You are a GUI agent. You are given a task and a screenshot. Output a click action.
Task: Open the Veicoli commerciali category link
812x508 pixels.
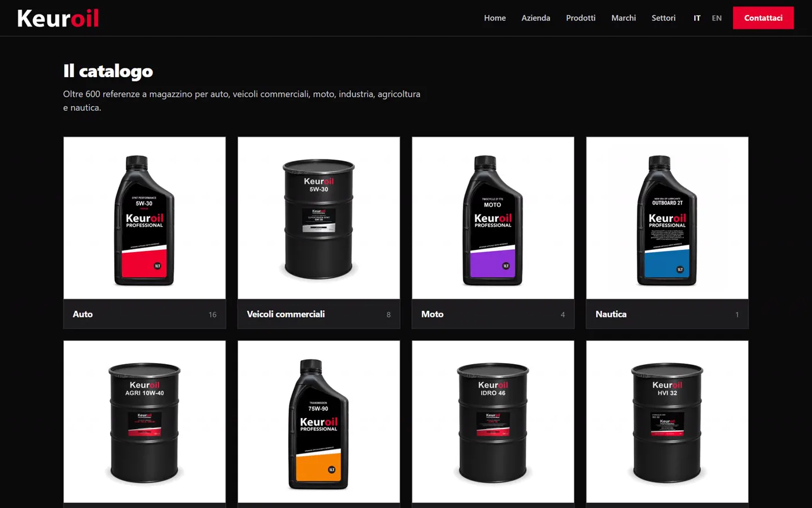[286, 314]
